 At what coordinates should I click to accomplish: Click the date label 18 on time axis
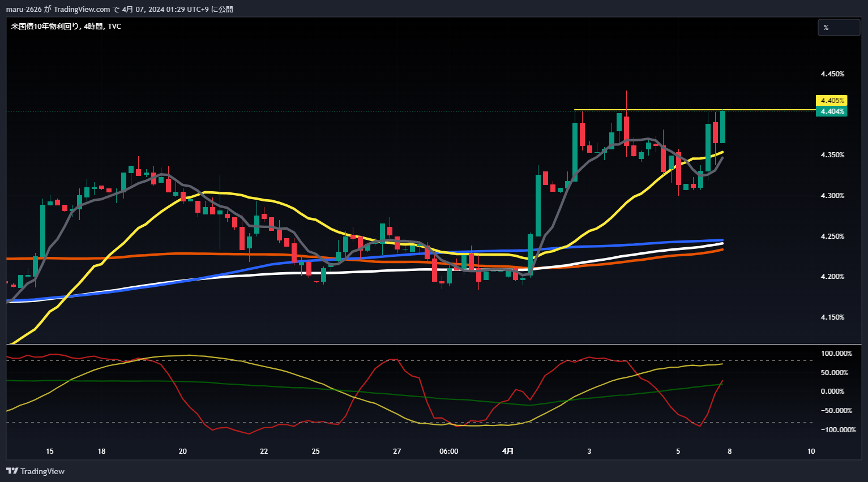point(101,451)
